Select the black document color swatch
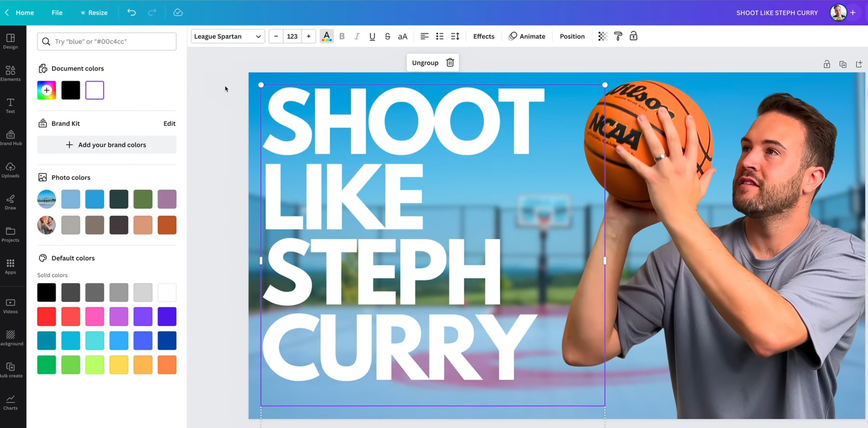This screenshot has height=428, width=868. tap(70, 90)
